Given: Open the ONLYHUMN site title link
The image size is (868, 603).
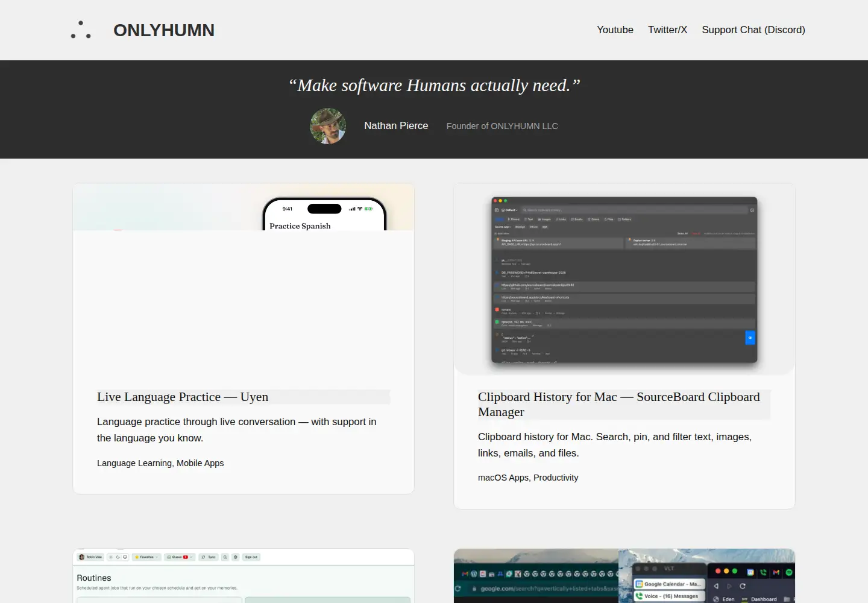Looking at the screenshot, I should click(x=164, y=30).
